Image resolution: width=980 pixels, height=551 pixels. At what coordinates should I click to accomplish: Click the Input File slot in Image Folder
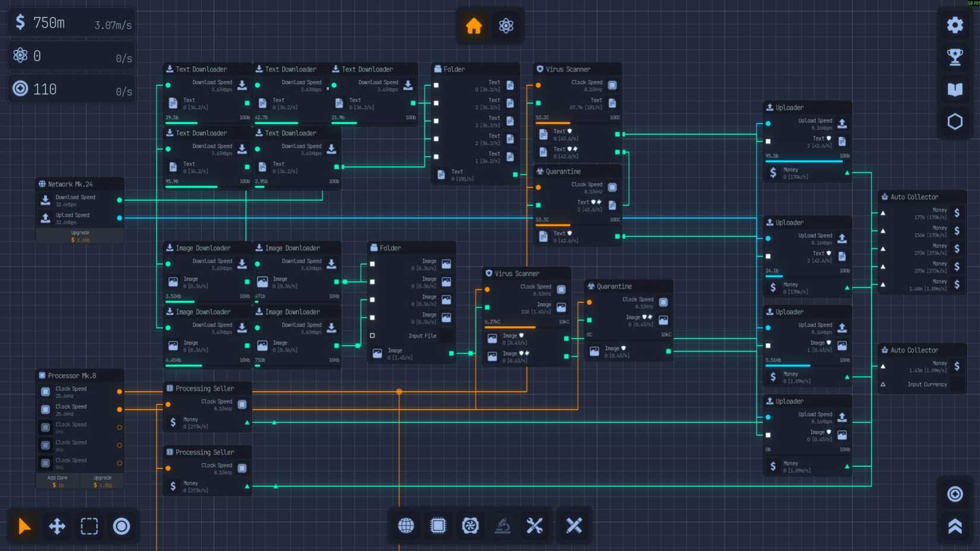tap(422, 335)
